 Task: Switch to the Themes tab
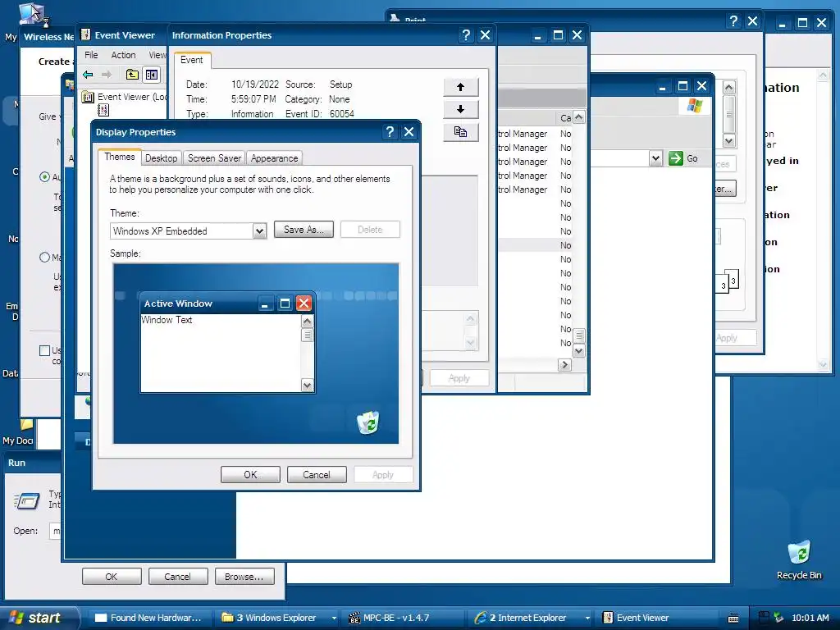click(x=120, y=157)
